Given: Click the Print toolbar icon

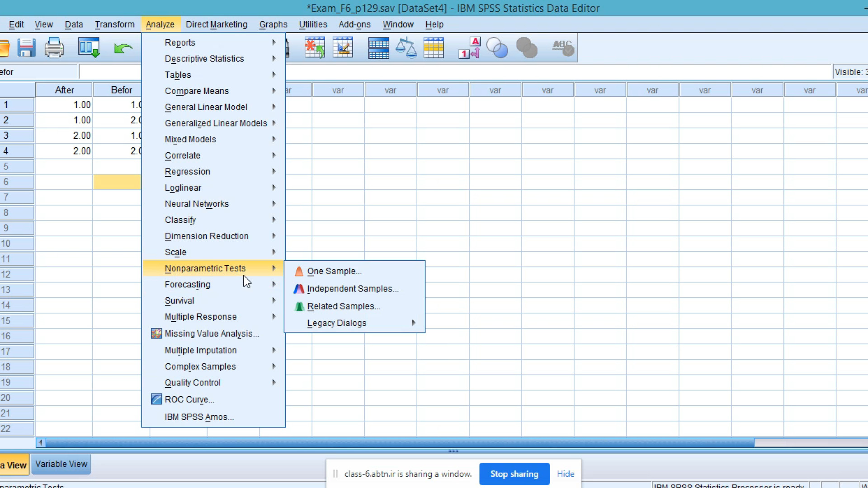Looking at the screenshot, I should [54, 47].
